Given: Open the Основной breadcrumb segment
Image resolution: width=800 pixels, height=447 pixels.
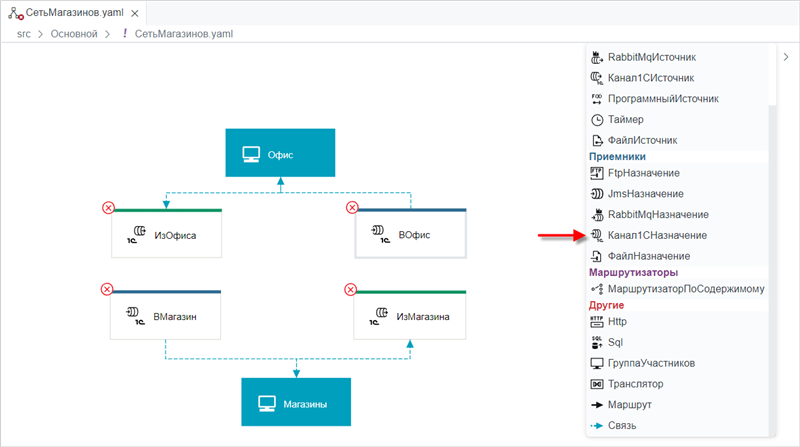Looking at the screenshot, I should (74, 34).
